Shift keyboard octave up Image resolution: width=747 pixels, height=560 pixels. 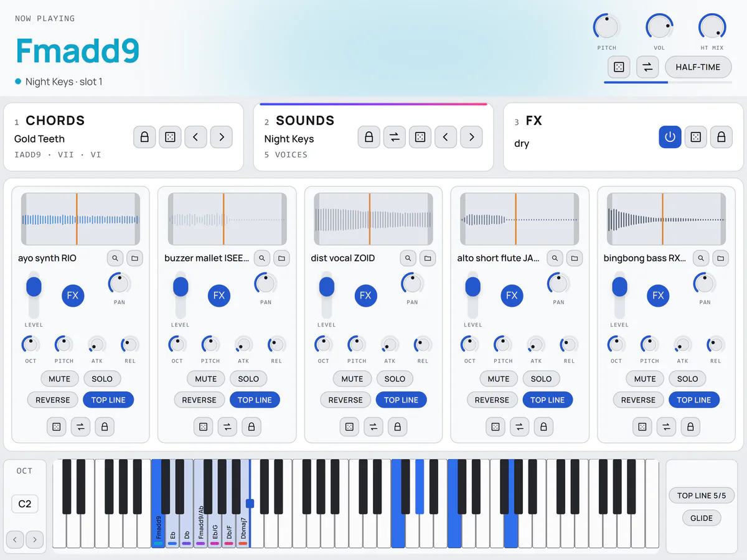tap(35, 539)
